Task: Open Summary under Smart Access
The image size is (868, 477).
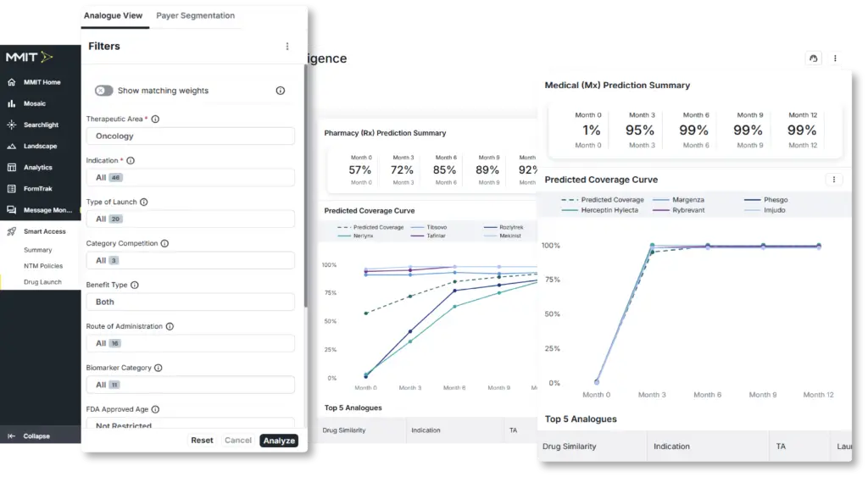Action: (37, 250)
